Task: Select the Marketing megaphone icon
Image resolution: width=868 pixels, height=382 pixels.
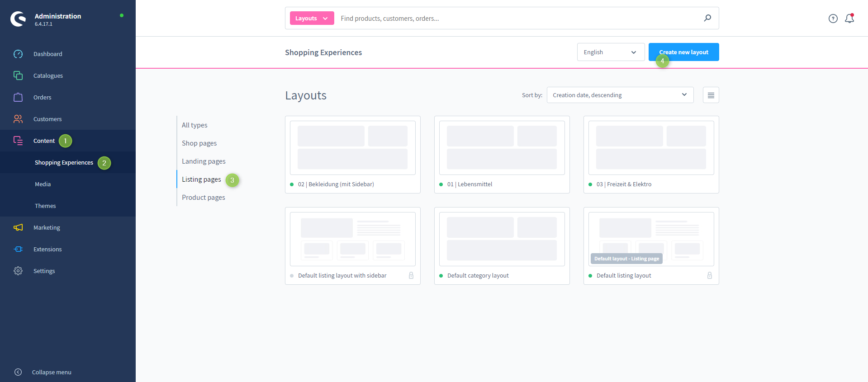Action: point(18,227)
